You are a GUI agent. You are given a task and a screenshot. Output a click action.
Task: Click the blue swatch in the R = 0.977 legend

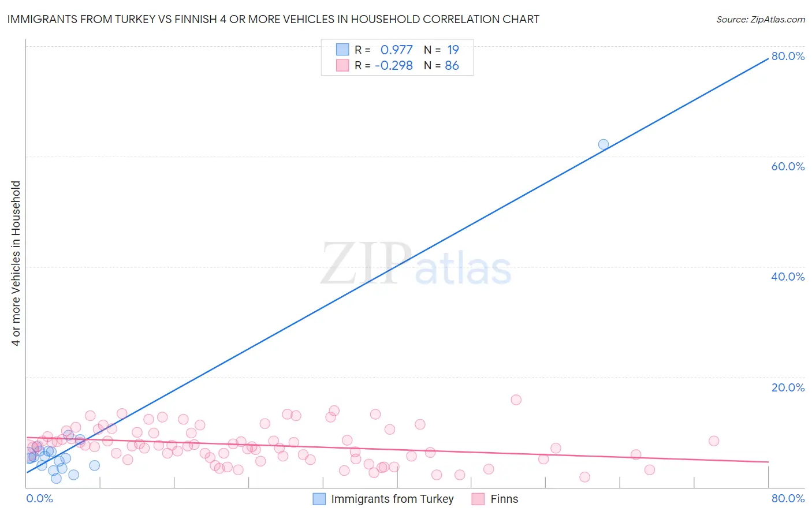coord(342,50)
